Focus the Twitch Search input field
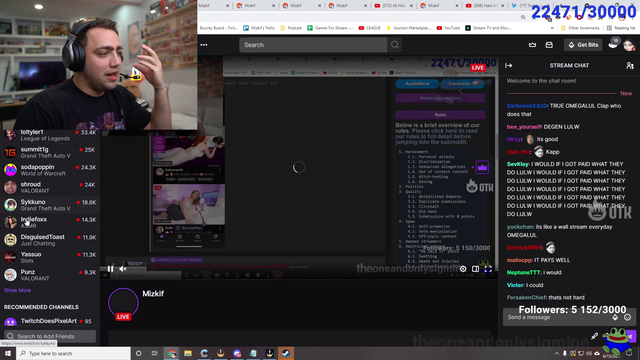640x360 pixels. point(313,45)
